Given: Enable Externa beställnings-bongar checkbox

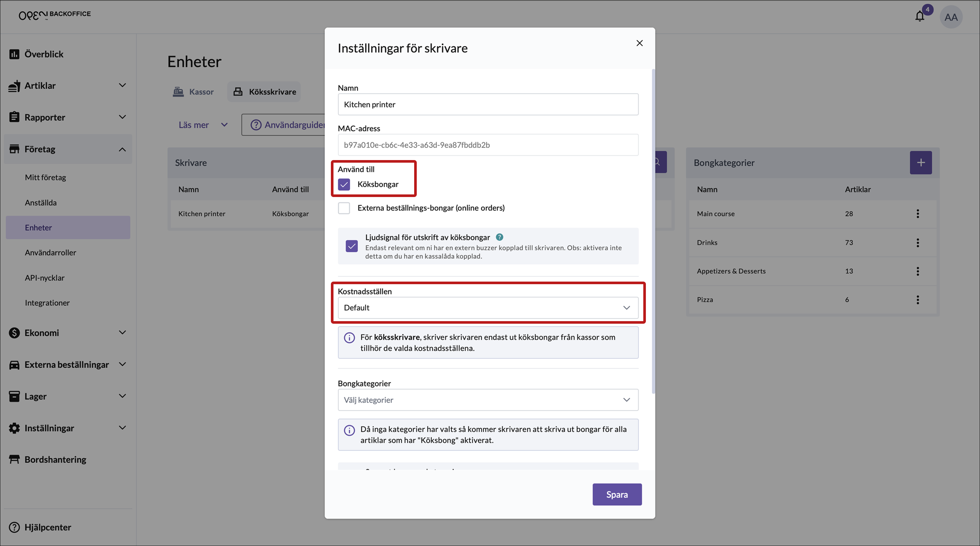Looking at the screenshot, I should [344, 208].
